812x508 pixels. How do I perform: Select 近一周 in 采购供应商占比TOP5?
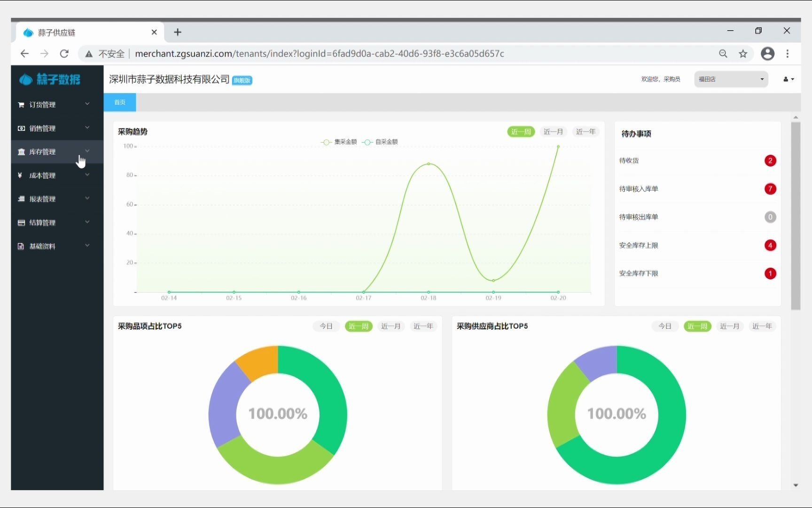click(697, 326)
